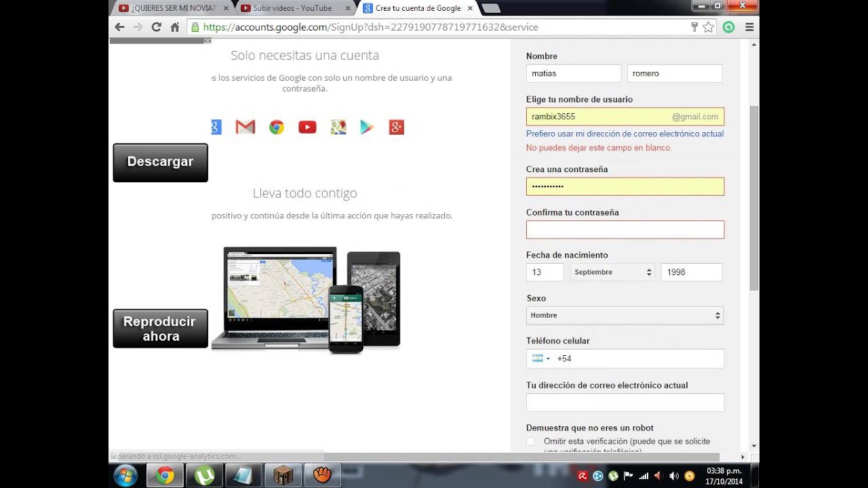Click the volume speaker tray icon
The width and height of the screenshot is (868, 488).
(x=674, y=476)
